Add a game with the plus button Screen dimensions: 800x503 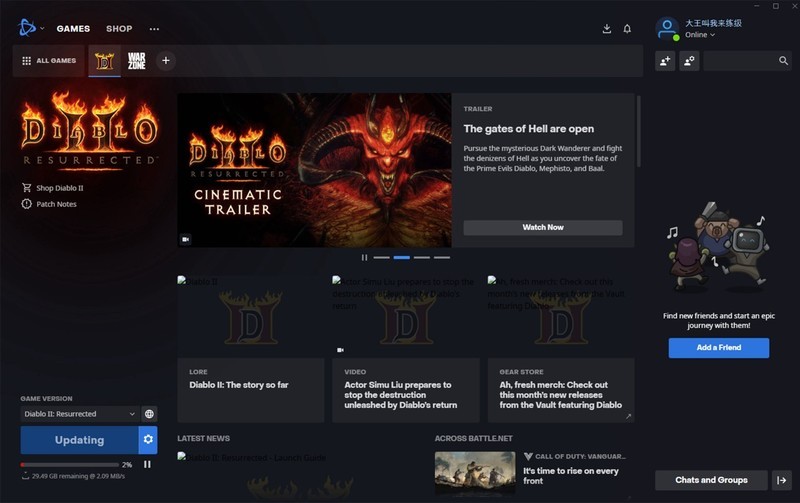tap(166, 61)
